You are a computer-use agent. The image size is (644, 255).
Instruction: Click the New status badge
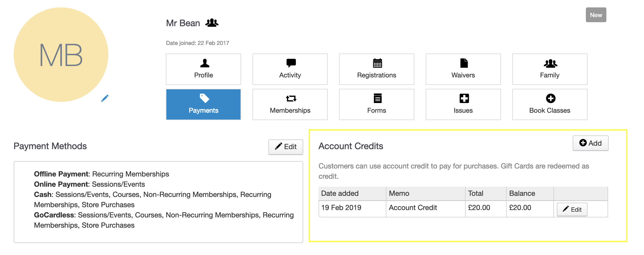(596, 15)
